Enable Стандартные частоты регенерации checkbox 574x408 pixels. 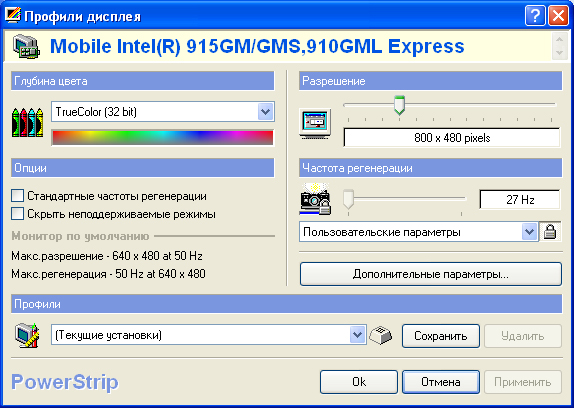(17, 196)
